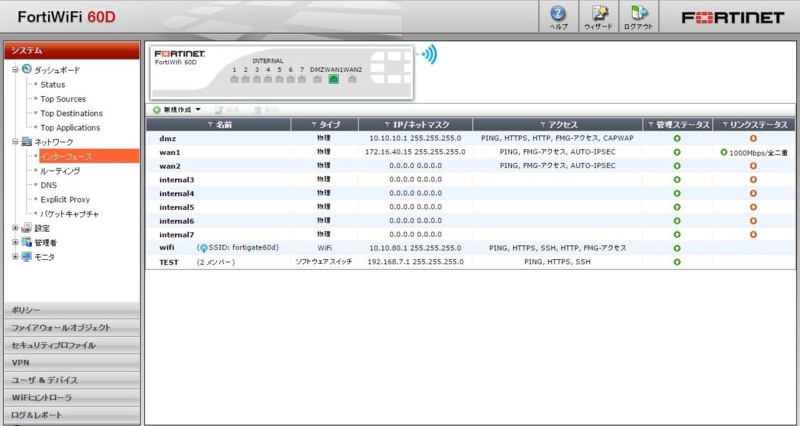Open ルーティング in the network tree
This screenshot has width=800, height=426.
pyautogui.click(x=60, y=171)
